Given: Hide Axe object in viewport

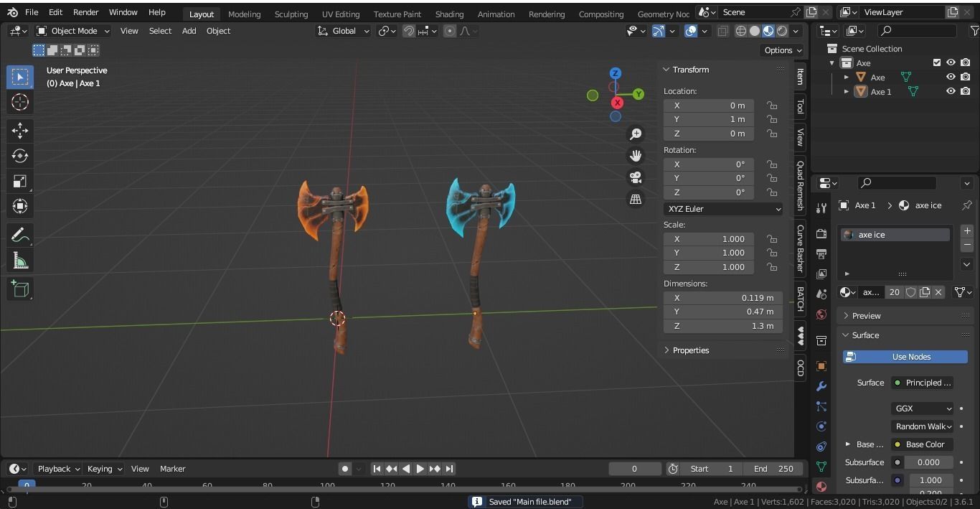Looking at the screenshot, I should [951, 77].
